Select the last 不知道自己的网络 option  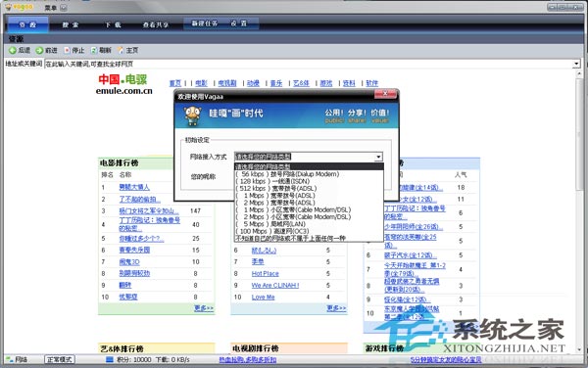309,238
